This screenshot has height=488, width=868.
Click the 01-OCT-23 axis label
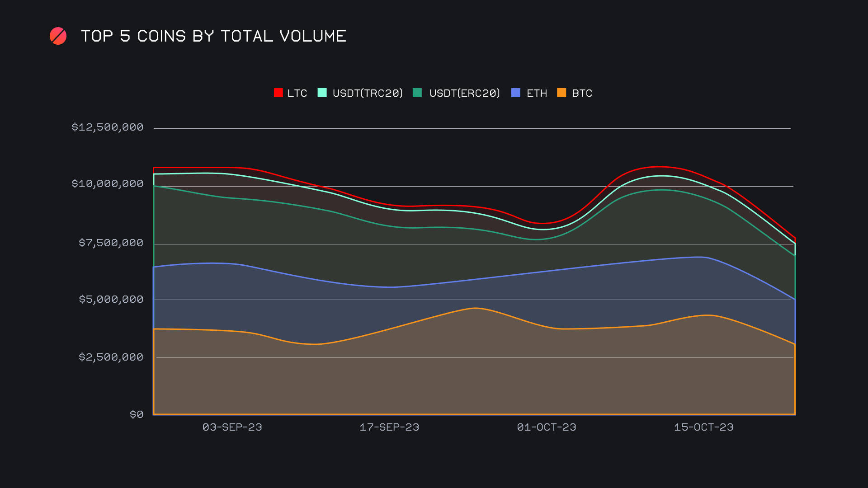pos(546,427)
